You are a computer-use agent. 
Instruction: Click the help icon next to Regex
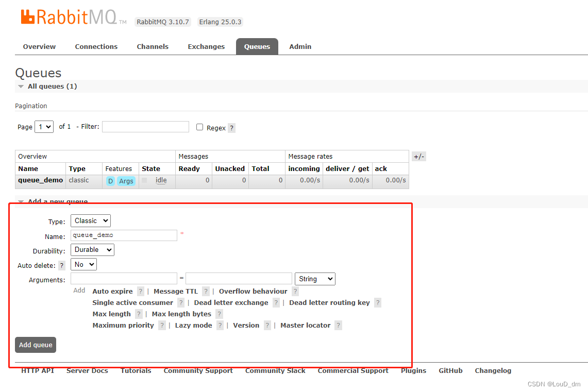(x=231, y=128)
